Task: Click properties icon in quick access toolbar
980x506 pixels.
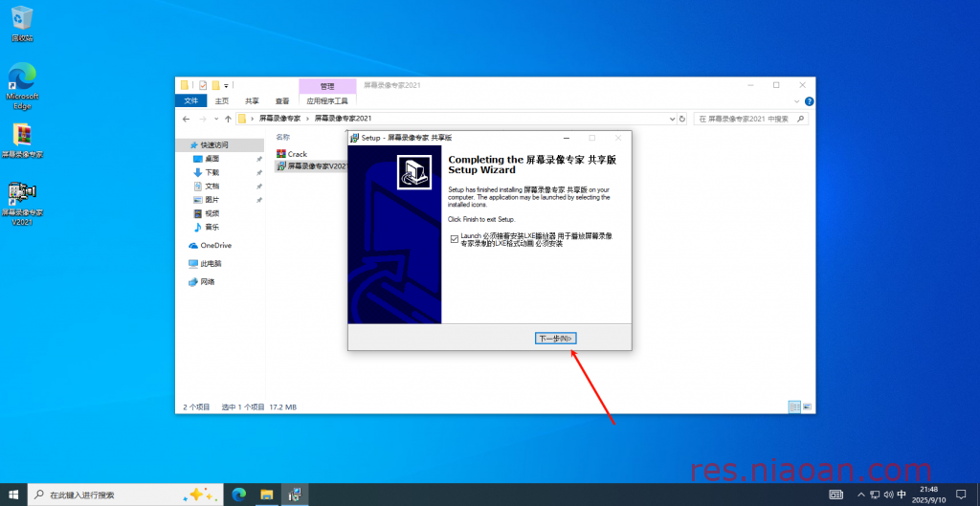Action: point(203,85)
